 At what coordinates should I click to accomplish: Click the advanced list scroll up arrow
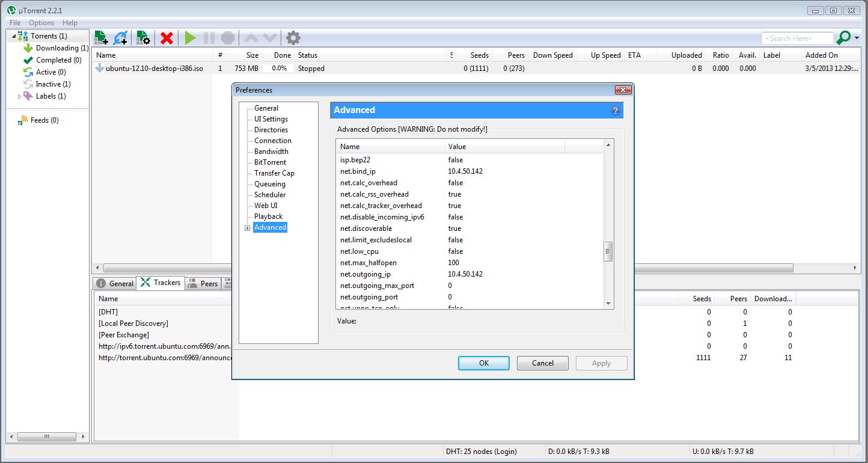[608, 145]
